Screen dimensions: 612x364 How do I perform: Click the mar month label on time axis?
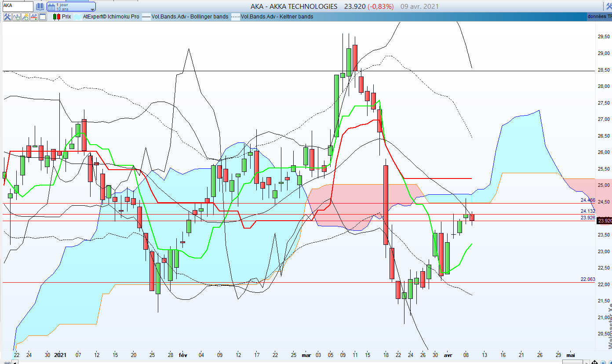tap(306, 355)
